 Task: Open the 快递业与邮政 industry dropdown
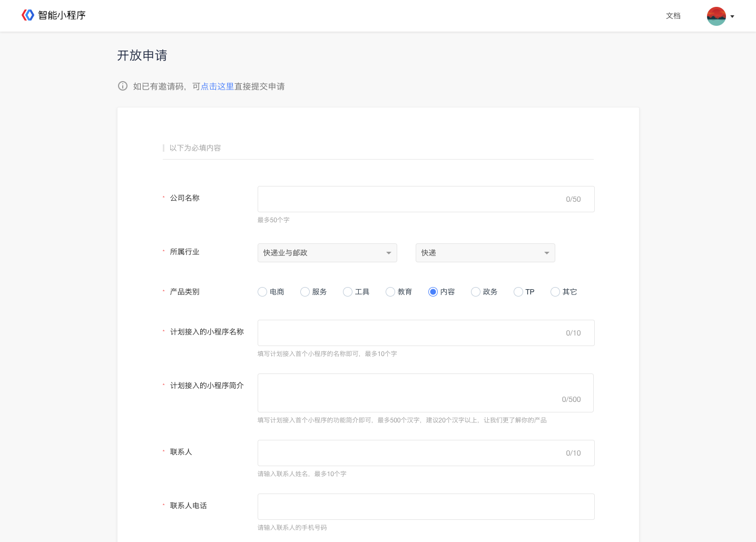(x=327, y=253)
